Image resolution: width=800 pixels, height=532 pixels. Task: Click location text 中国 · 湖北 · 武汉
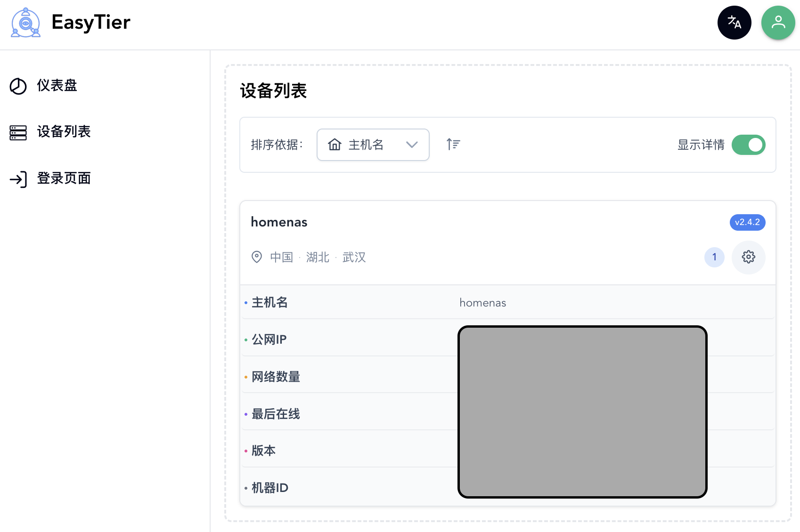[318, 258]
